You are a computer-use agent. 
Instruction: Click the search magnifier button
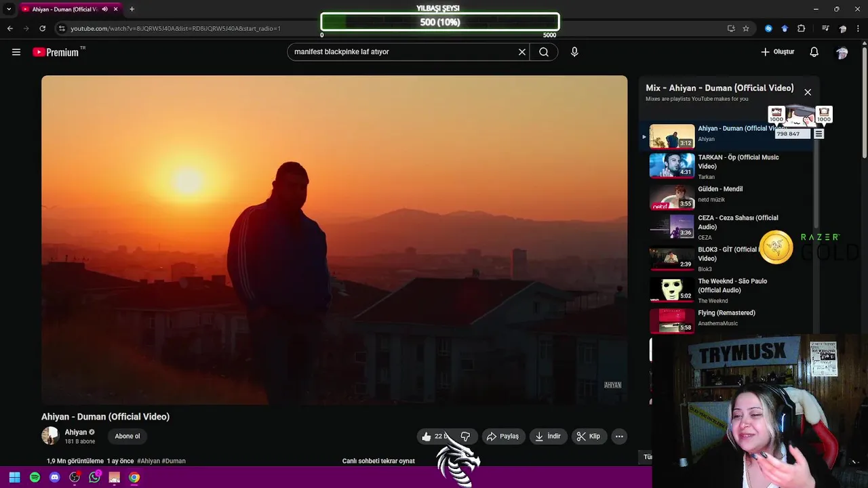[544, 52]
